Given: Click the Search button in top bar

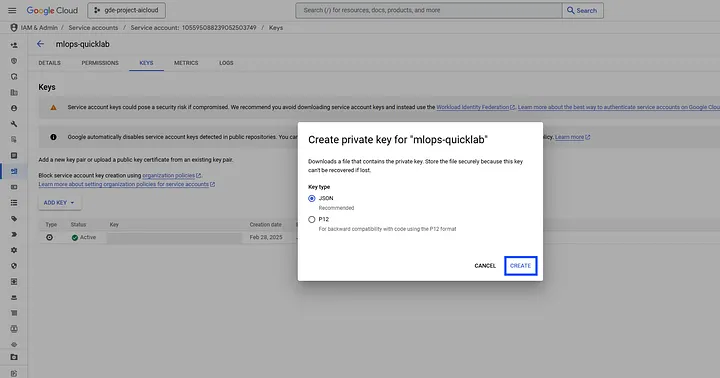Looking at the screenshot, I should point(582,10).
